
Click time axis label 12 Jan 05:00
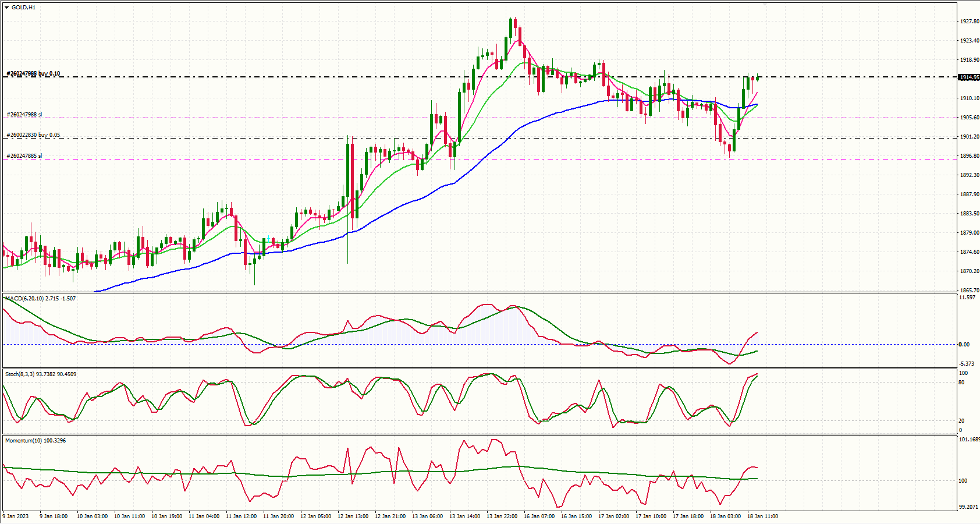[x=315, y=516]
